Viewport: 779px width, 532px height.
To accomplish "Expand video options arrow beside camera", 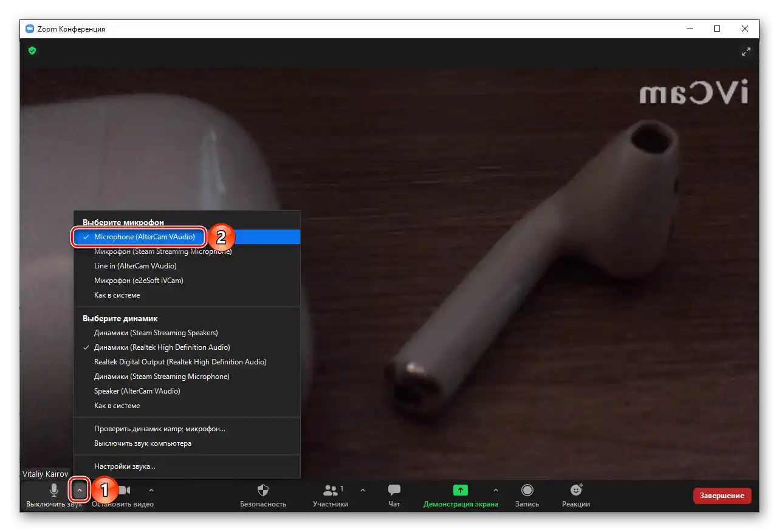I will click(x=151, y=490).
